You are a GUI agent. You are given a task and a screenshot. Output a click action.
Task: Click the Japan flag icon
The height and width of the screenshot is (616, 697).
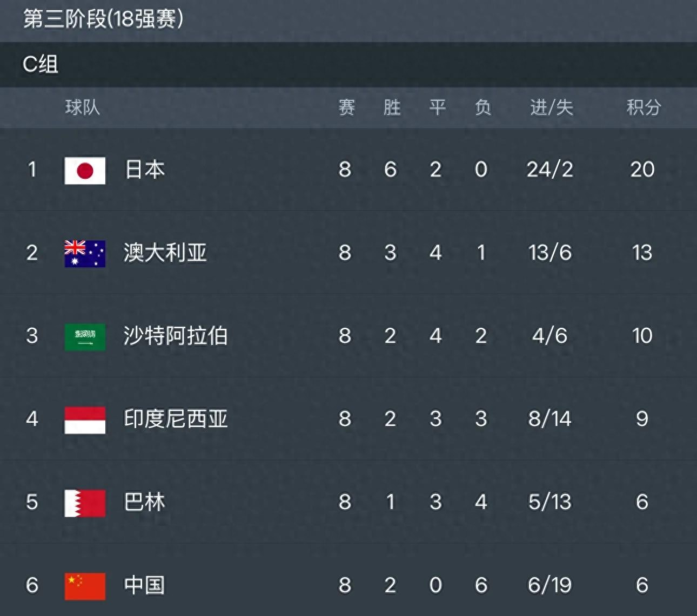[x=85, y=171]
